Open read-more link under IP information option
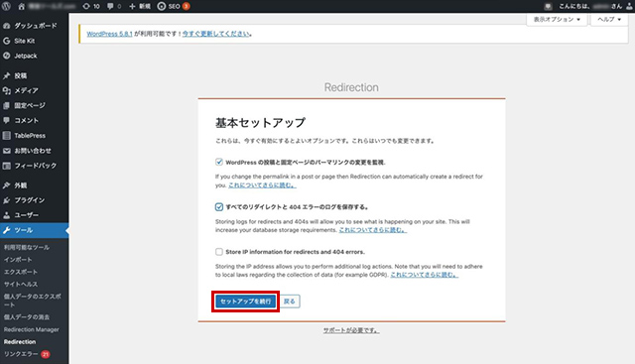Screen dimensions: 635x364 424,275
